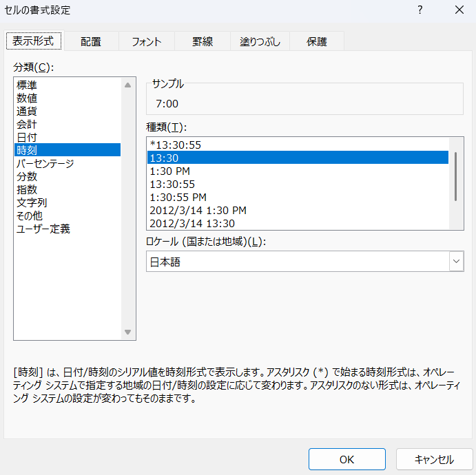
Task: Pick パーセンテージ from the category list
Action: 45,163
